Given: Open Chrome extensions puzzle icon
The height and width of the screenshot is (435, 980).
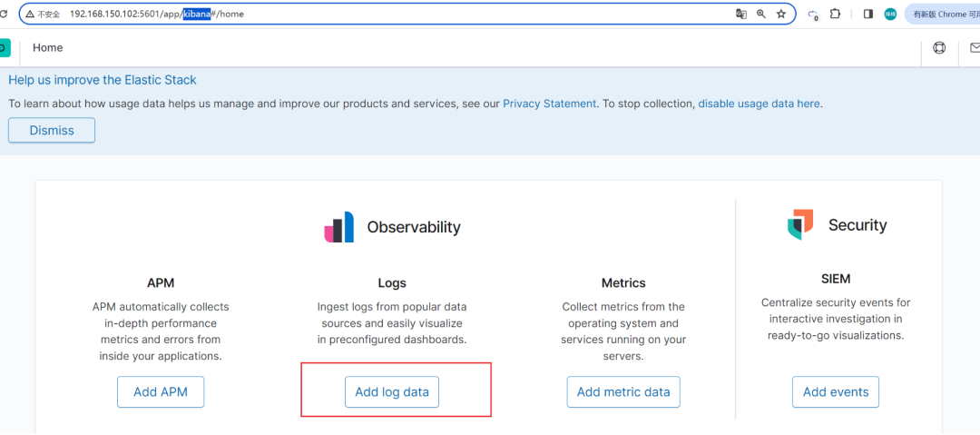Looking at the screenshot, I should coord(835,15).
